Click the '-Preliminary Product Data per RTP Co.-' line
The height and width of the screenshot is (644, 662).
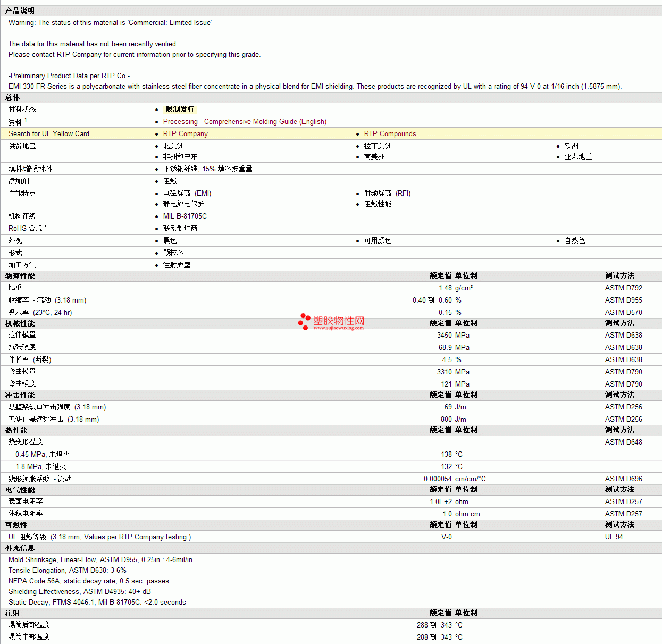[69, 76]
